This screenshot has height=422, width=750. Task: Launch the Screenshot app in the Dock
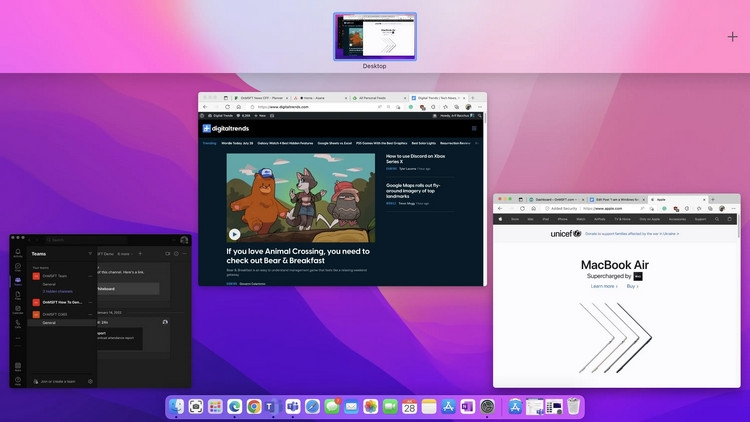pyautogui.click(x=196, y=407)
